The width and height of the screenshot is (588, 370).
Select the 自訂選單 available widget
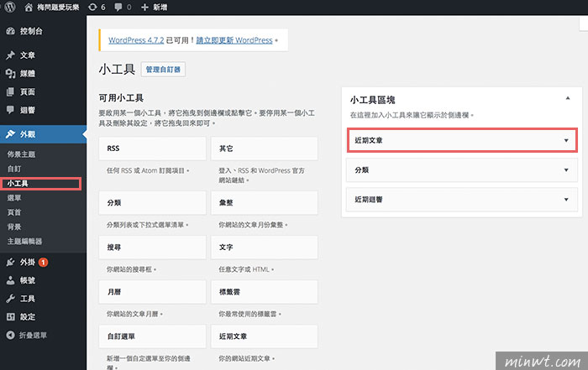[x=152, y=336]
